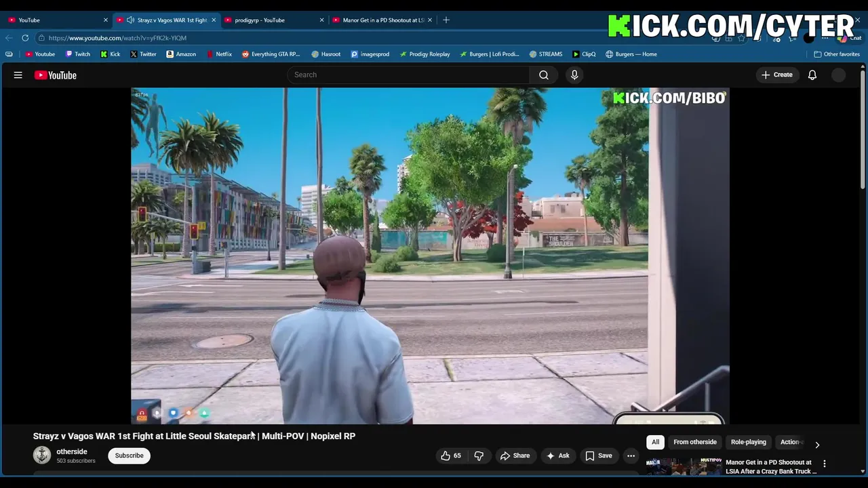868x488 pixels.
Task: Open Prodigy Roleplay bookmark
Action: point(425,54)
